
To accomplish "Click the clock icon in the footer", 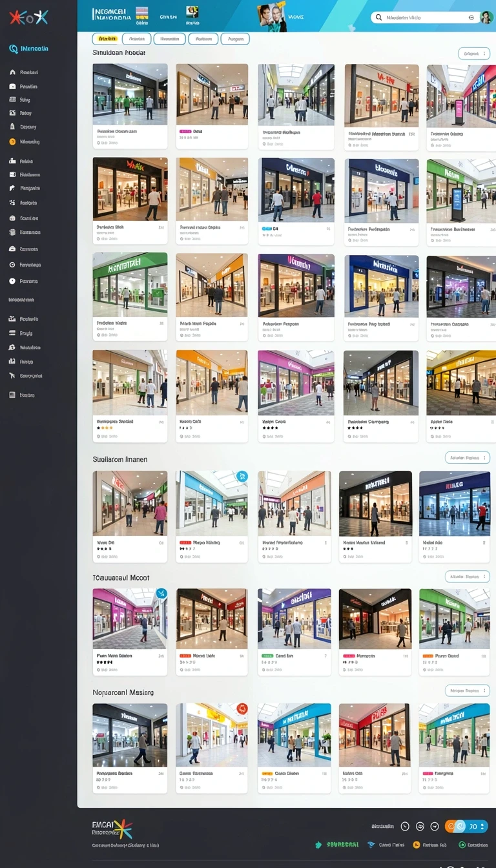I will 405,826.
